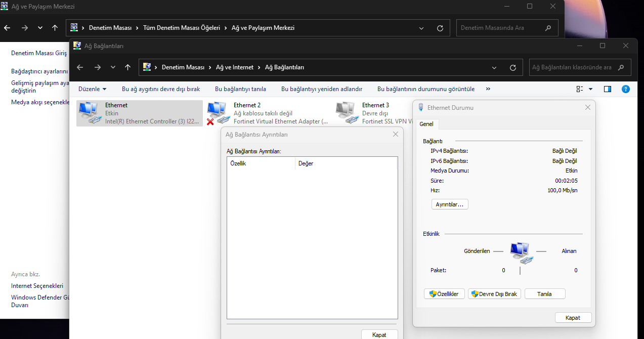
Task: Maximize the Ağ Bağlantıları window
Action: point(603,46)
